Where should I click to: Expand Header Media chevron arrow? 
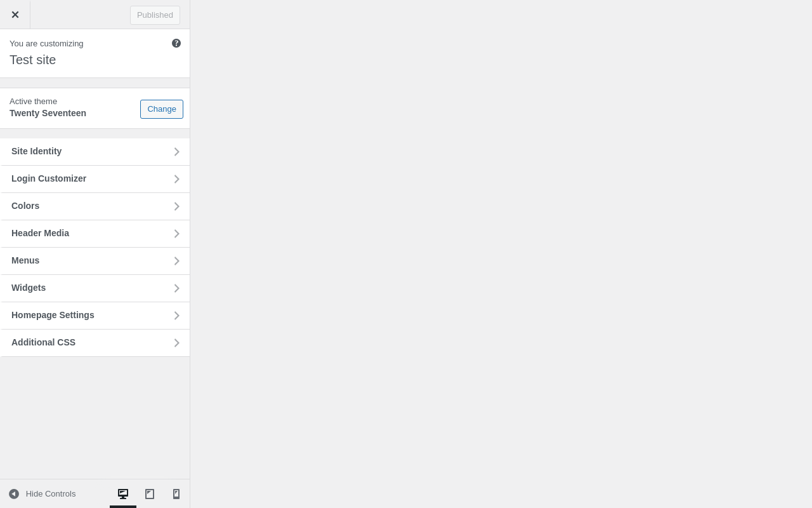coord(177,234)
